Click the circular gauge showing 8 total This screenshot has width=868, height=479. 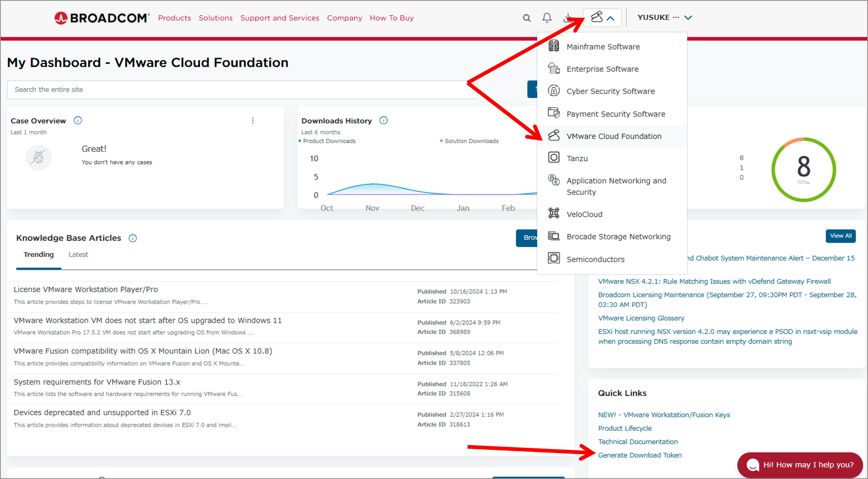[x=803, y=170]
